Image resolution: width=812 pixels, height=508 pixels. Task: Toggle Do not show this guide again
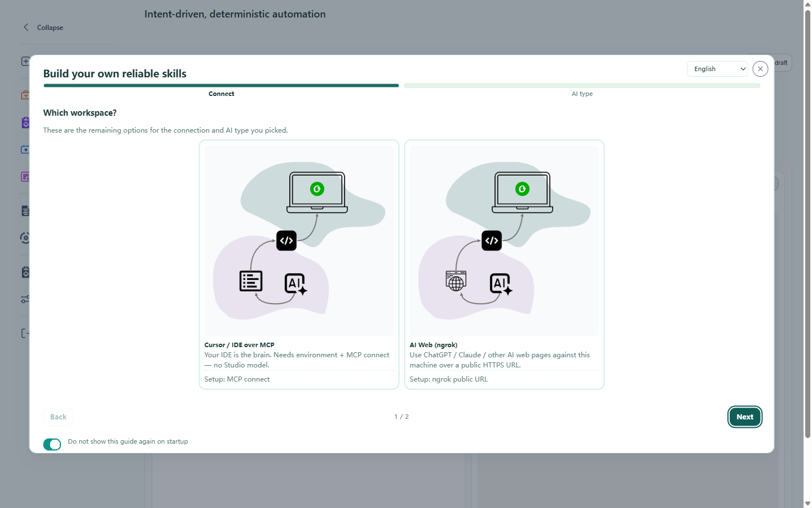[x=52, y=445]
